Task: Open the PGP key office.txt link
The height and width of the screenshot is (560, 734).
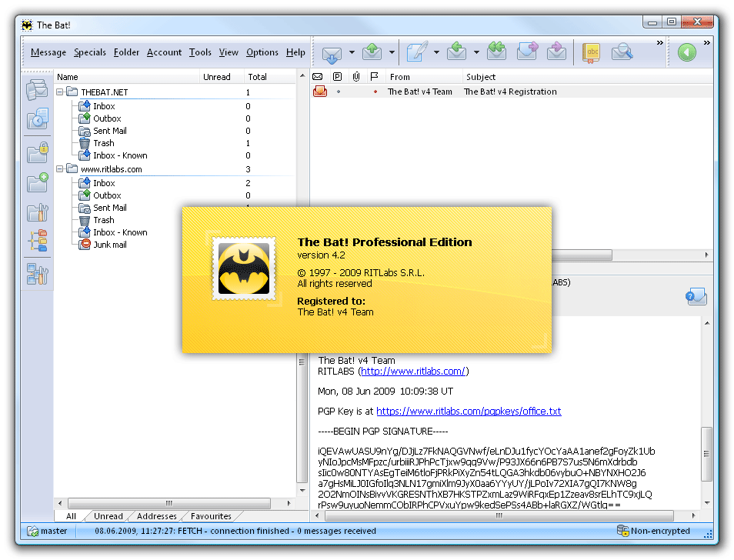Action: coord(469,412)
